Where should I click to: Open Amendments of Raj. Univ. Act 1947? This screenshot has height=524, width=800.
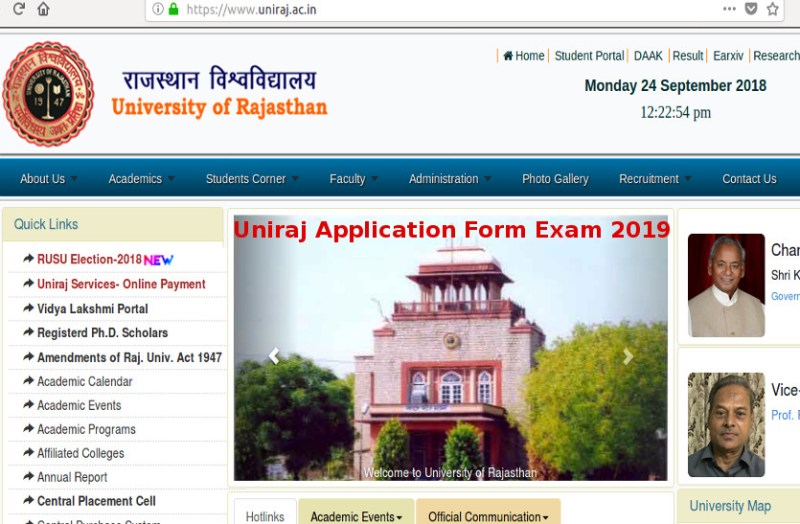pyautogui.click(x=129, y=357)
